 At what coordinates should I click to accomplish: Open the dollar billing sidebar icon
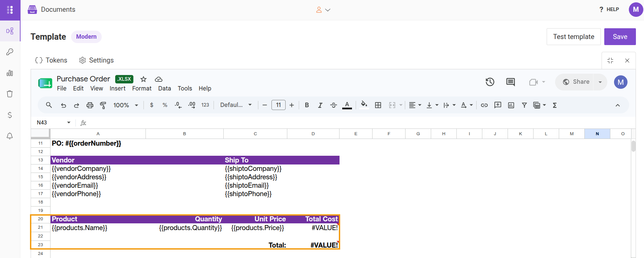click(x=10, y=115)
